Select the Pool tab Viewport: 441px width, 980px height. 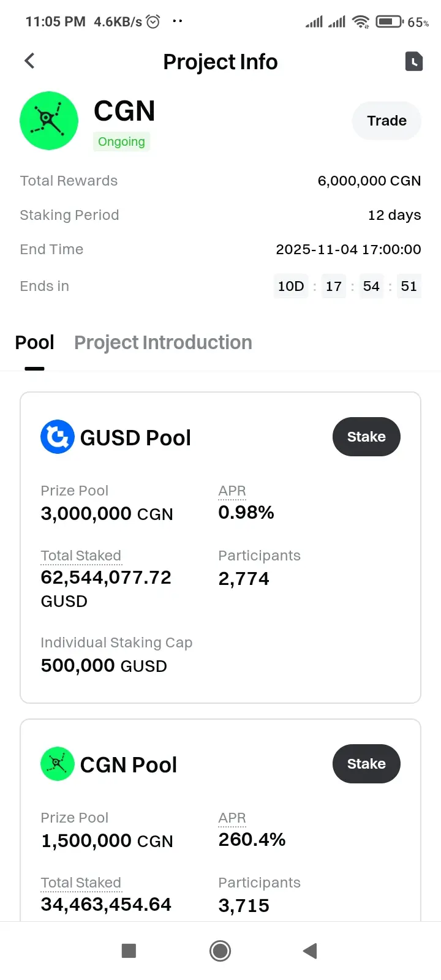coord(35,342)
